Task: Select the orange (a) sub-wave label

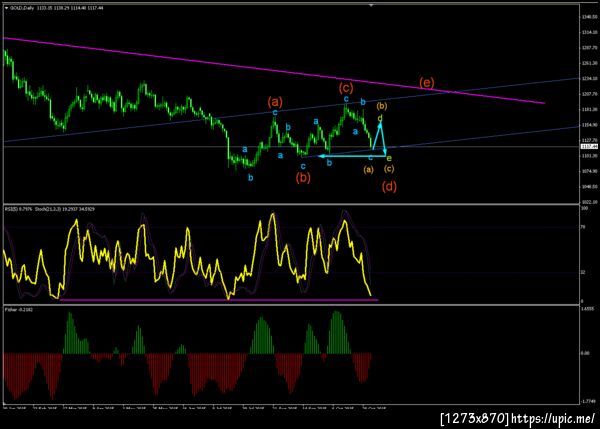Action: tap(368, 169)
